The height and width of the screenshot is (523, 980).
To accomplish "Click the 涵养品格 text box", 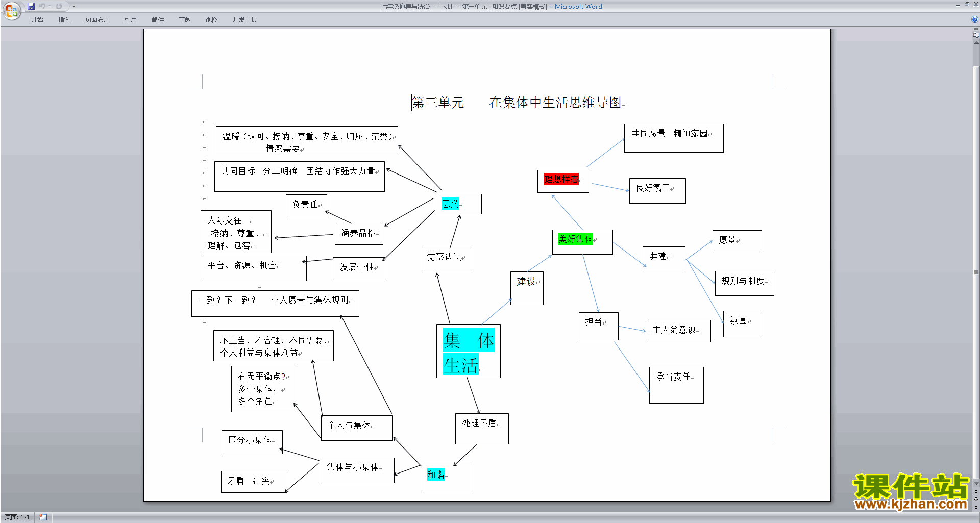I will point(359,234).
